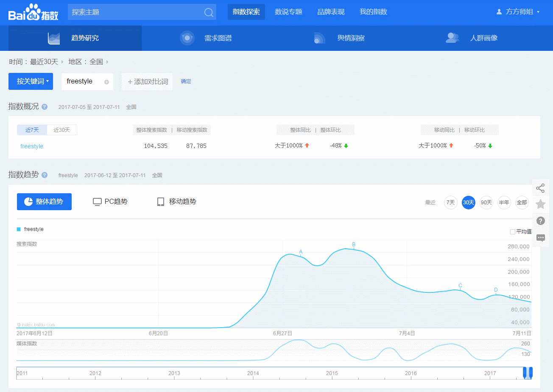Click the search magnifier icon
The image size is (553, 392).
[x=209, y=12]
